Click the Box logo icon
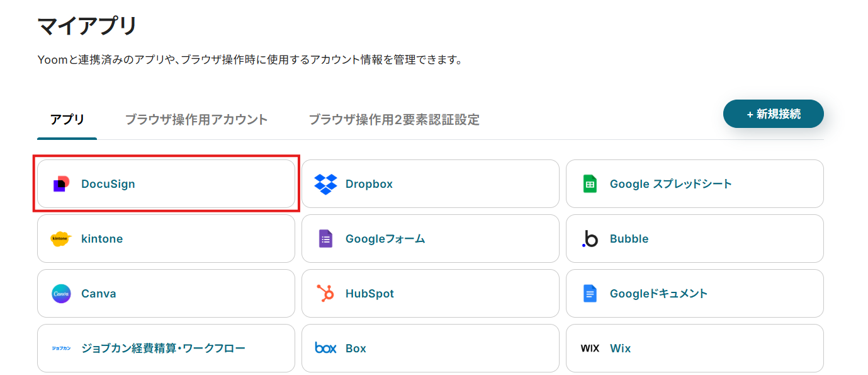The image size is (868, 375). [325, 349]
